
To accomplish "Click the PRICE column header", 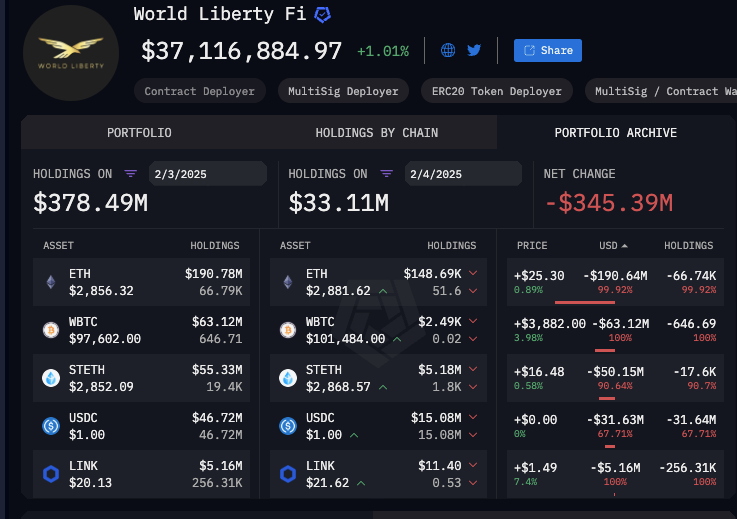I will point(532,245).
